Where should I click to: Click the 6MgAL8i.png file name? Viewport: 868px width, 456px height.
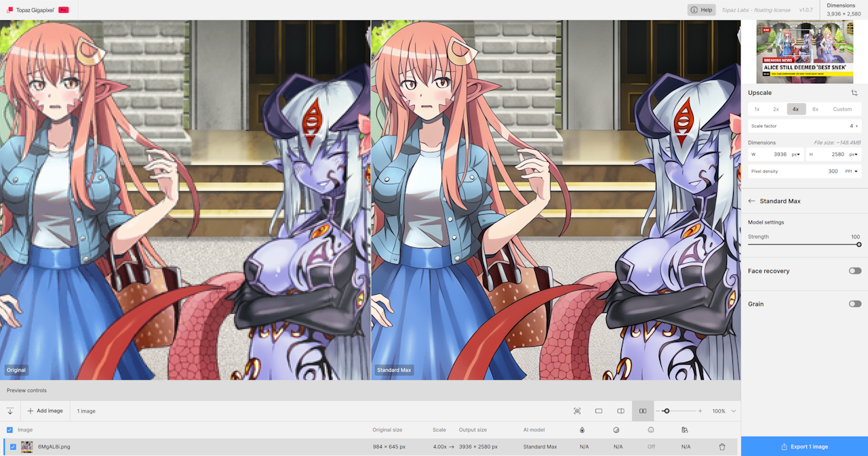54,447
